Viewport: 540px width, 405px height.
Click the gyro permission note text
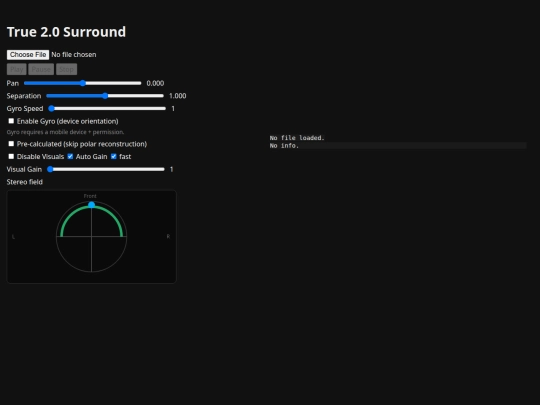(x=65, y=132)
